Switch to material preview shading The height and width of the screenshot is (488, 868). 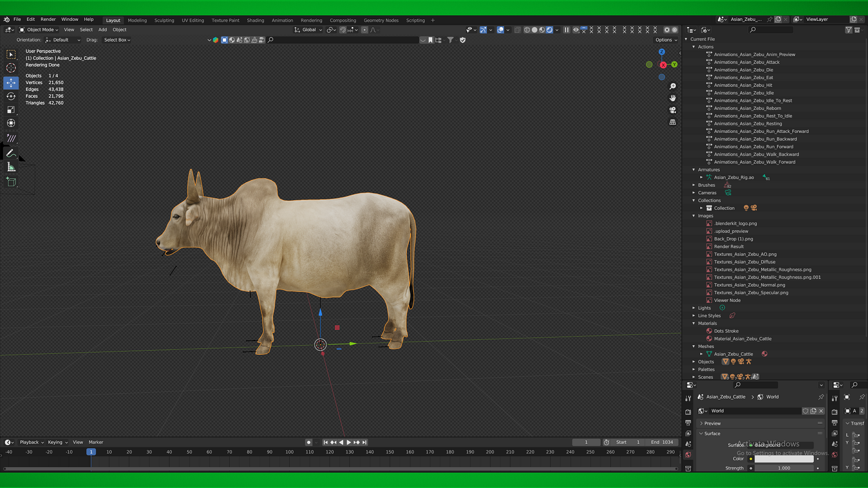pyautogui.click(x=542, y=30)
